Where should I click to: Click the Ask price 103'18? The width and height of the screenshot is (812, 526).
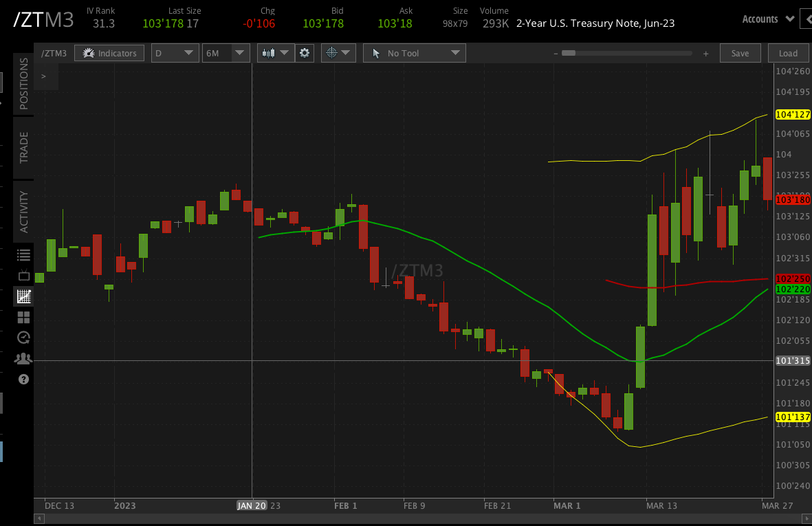(395, 24)
